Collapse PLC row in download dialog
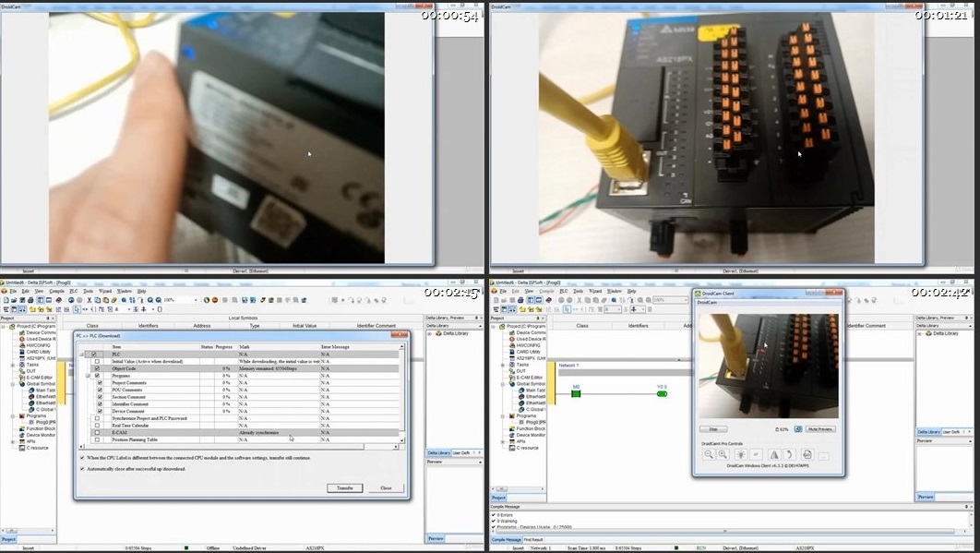Screen dimensions: 980x553 (x=81, y=355)
